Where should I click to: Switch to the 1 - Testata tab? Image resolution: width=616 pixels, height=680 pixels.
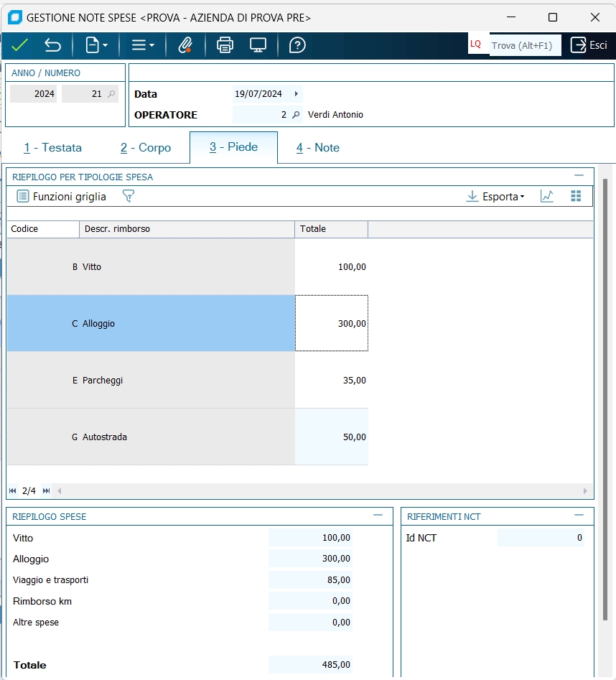pos(53,147)
